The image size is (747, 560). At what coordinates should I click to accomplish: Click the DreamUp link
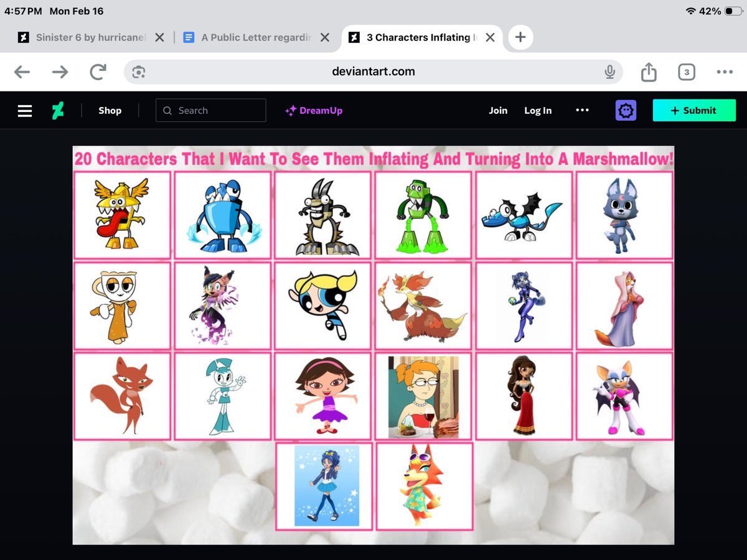pyautogui.click(x=314, y=111)
